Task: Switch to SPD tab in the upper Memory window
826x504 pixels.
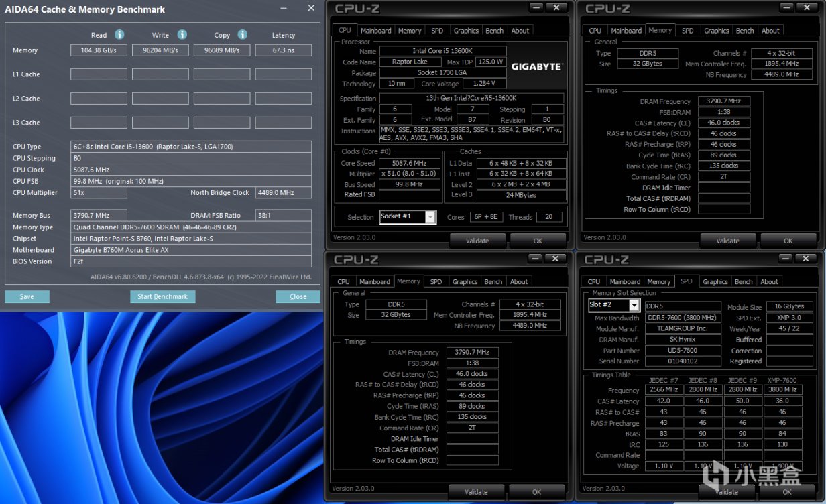Action: (688, 31)
